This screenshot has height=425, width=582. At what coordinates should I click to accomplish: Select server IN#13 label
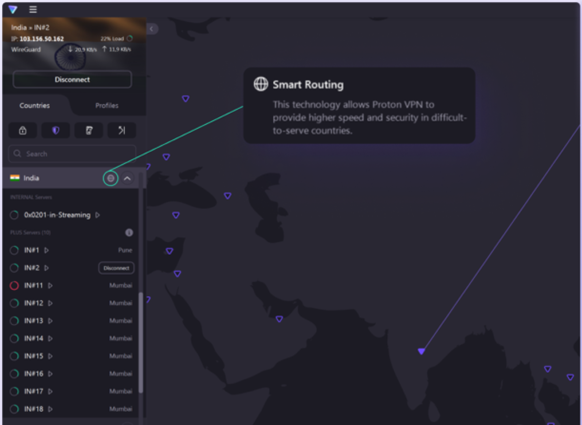click(x=33, y=321)
